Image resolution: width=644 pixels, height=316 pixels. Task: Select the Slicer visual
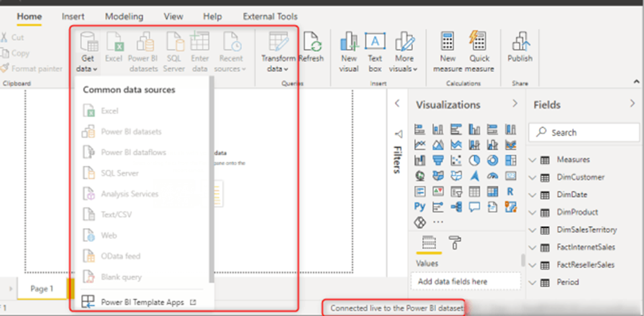456,191
